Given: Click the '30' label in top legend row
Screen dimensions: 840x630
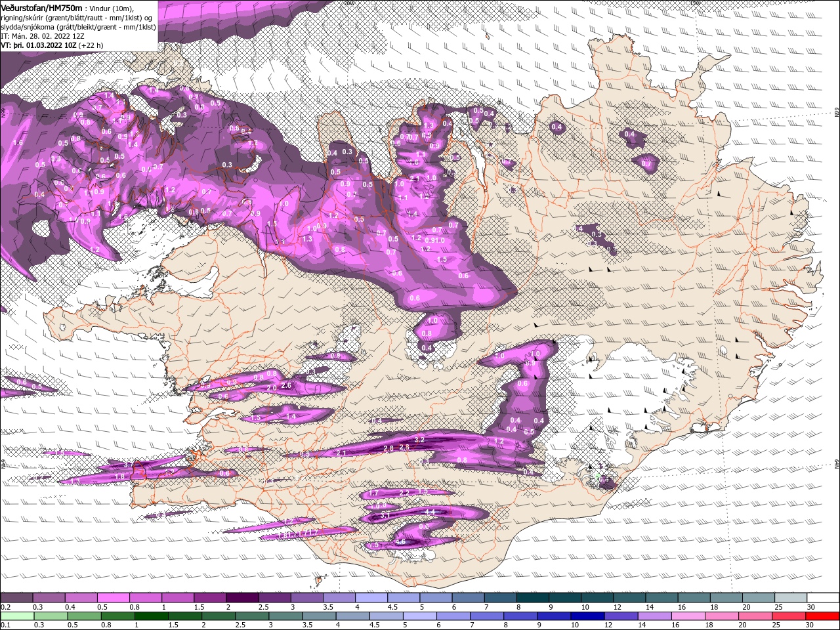Looking at the screenshot, I should click(x=811, y=607).
